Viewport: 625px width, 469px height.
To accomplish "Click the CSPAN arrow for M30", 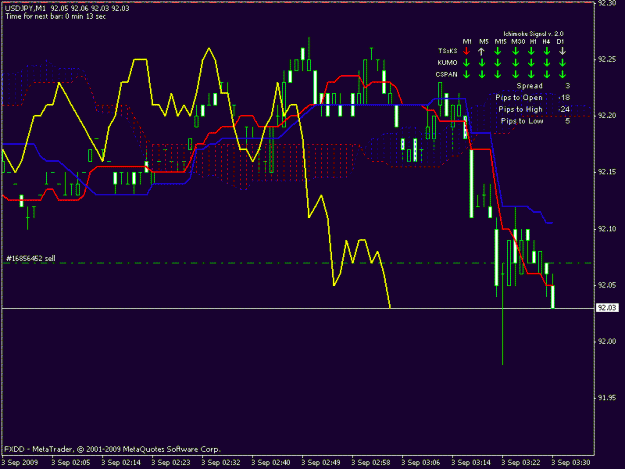I will coord(516,74).
